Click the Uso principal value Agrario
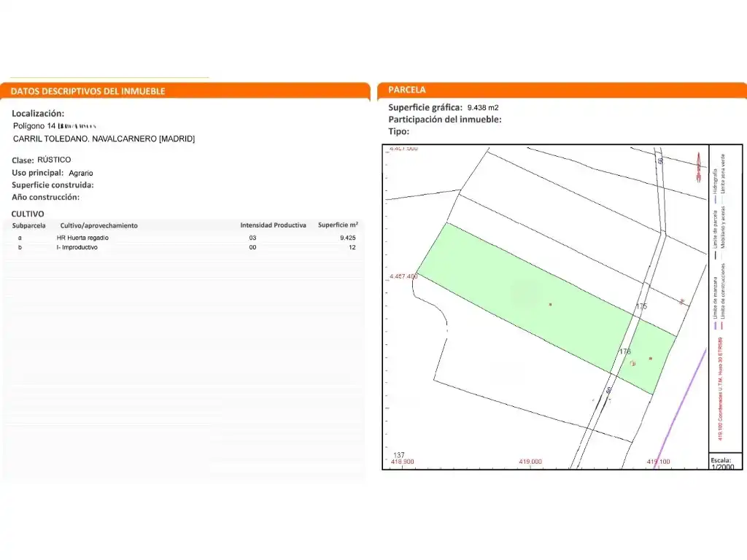Screen dimensions: 747x560 (x=80, y=173)
